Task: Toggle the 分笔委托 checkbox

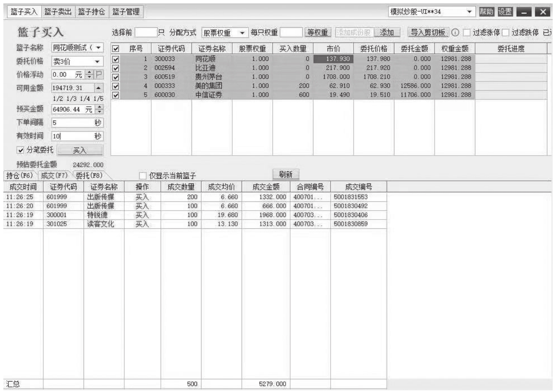Action: click(x=20, y=150)
